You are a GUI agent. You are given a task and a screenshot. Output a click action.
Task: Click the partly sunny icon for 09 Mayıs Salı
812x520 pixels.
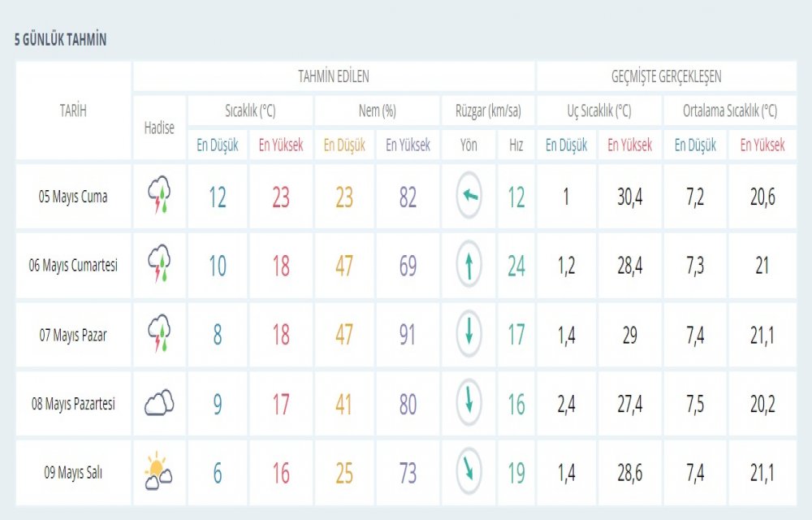tap(158, 473)
